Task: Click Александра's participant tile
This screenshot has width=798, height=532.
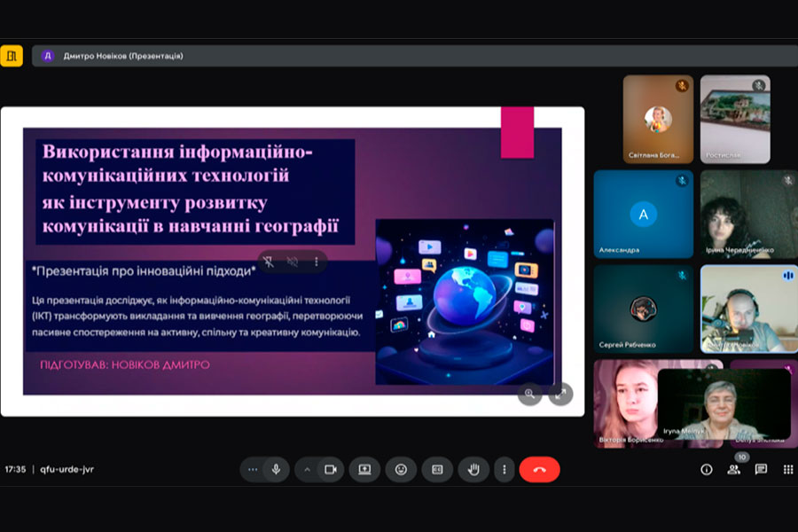Action: point(644,214)
